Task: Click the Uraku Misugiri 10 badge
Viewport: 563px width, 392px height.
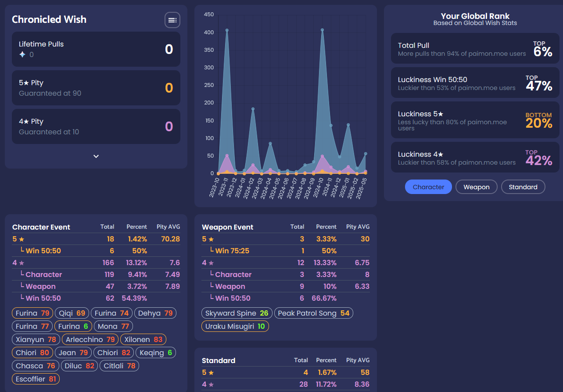Action: pyautogui.click(x=235, y=327)
